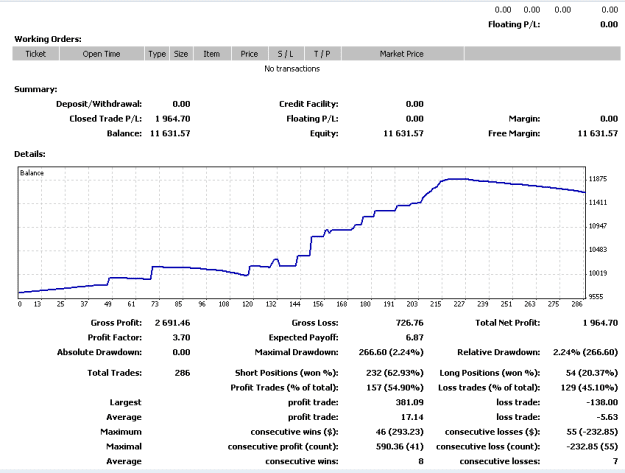Select the Balance value 11 631.57
This screenshot has width=625, height=473.
point(170,133)
